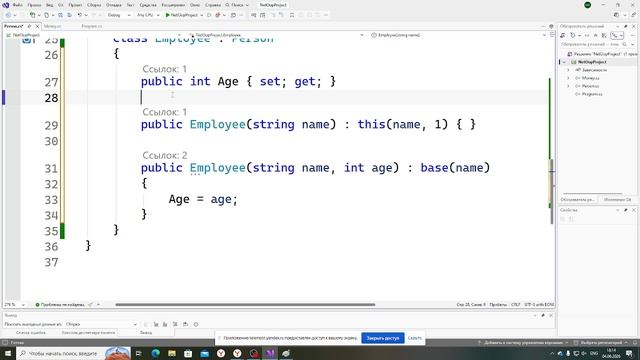Click the Поиск search box in title bar

[x=237, y=5]
